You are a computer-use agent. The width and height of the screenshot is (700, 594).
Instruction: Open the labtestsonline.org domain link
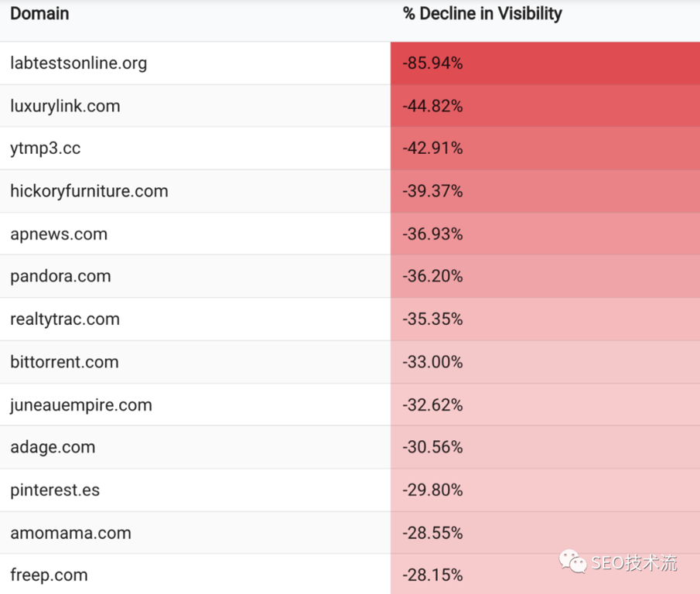[78, 63]
